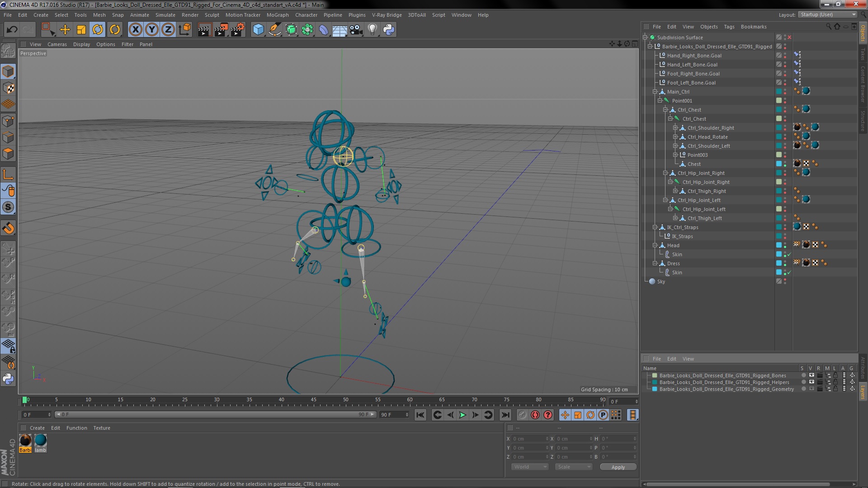Toggle Z axis lock

point(168,30)
